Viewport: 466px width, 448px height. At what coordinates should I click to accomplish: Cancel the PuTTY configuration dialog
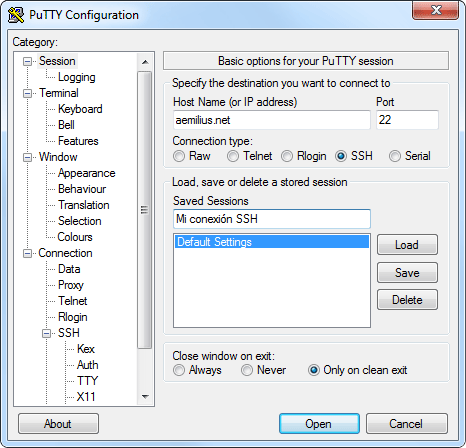pos(406,424)
